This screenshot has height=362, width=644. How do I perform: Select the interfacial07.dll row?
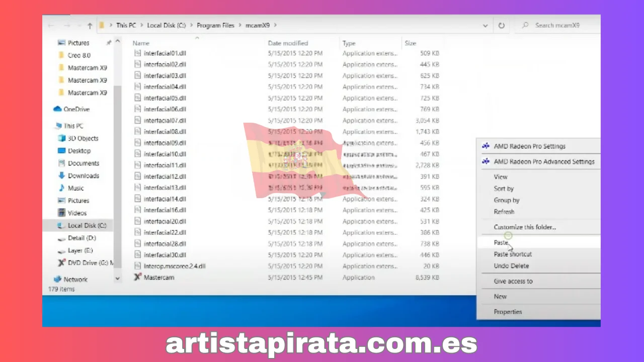(x=287, y=120)
